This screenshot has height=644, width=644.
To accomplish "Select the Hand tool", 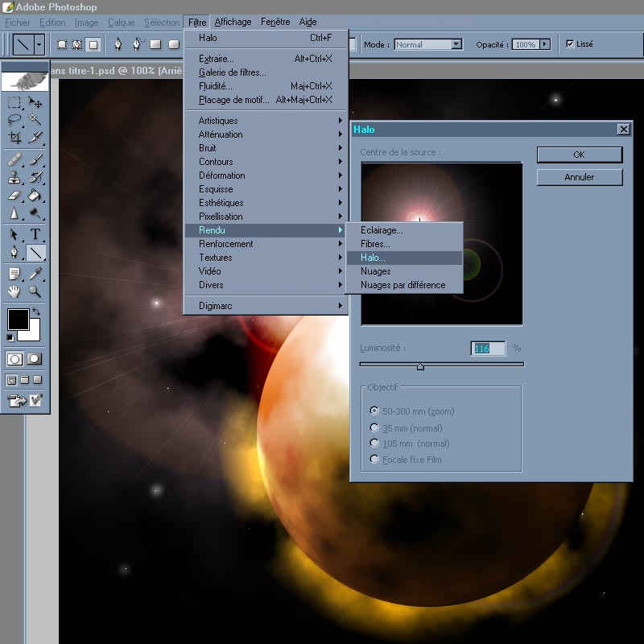I will click(x=14, y=291).
